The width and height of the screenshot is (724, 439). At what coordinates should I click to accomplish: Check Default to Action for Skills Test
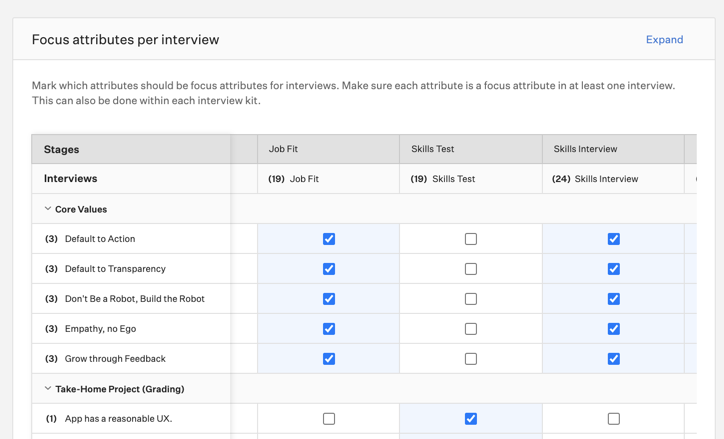(471, 239)
